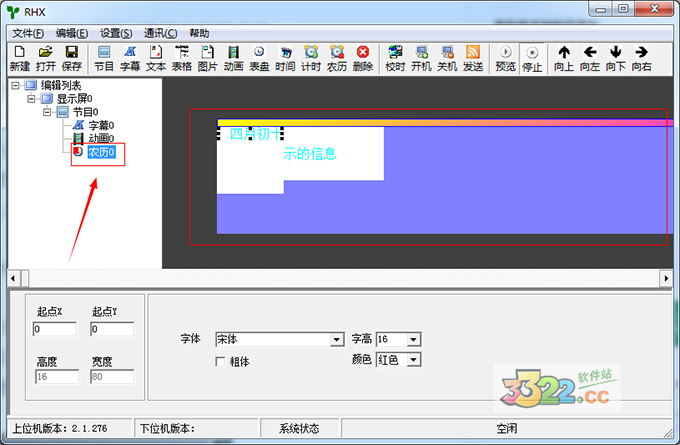Open the 编辑(E) menu

tap(72, 33)
